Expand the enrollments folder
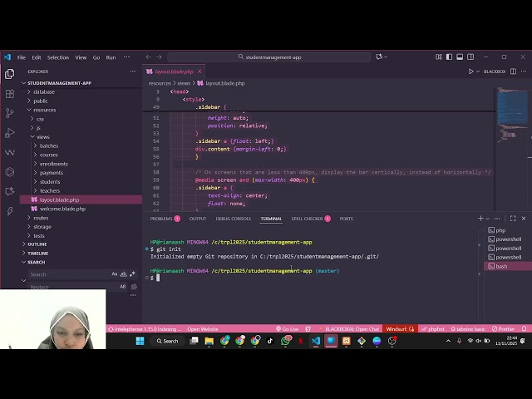The width and height of the screenshot is (532, 399). (53, 164)
